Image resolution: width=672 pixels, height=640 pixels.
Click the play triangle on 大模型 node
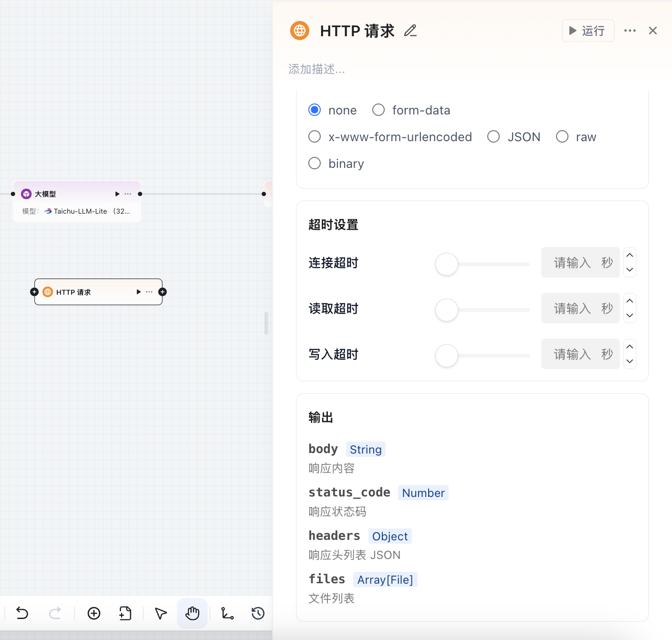117,194
